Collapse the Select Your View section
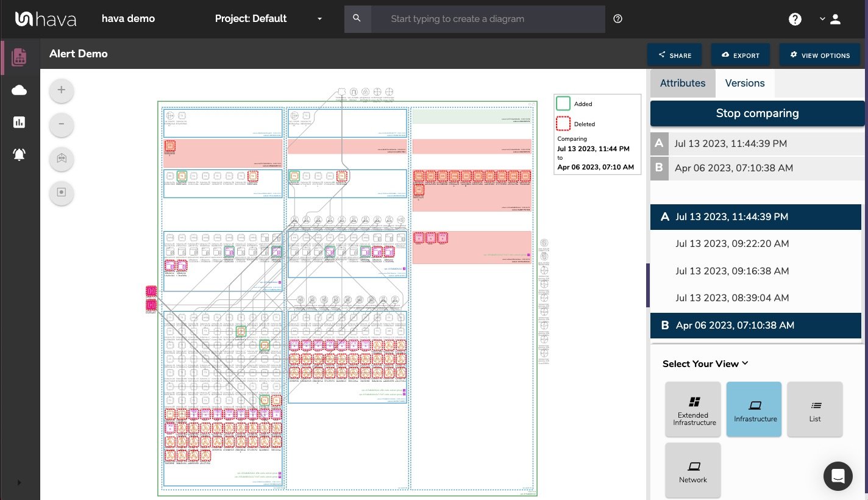The image size is (868, 500). coord(745,363)
